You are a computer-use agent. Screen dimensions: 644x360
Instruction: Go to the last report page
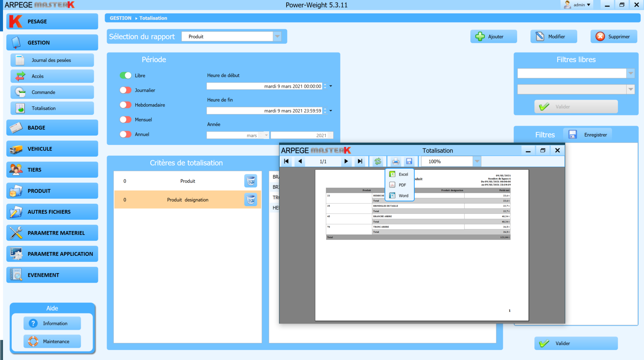(360, 162)
